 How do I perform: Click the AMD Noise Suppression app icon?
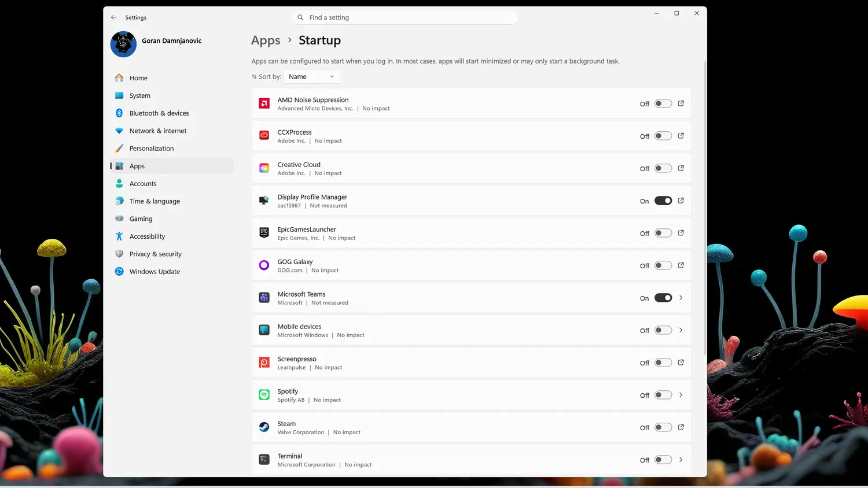[264, 103]
